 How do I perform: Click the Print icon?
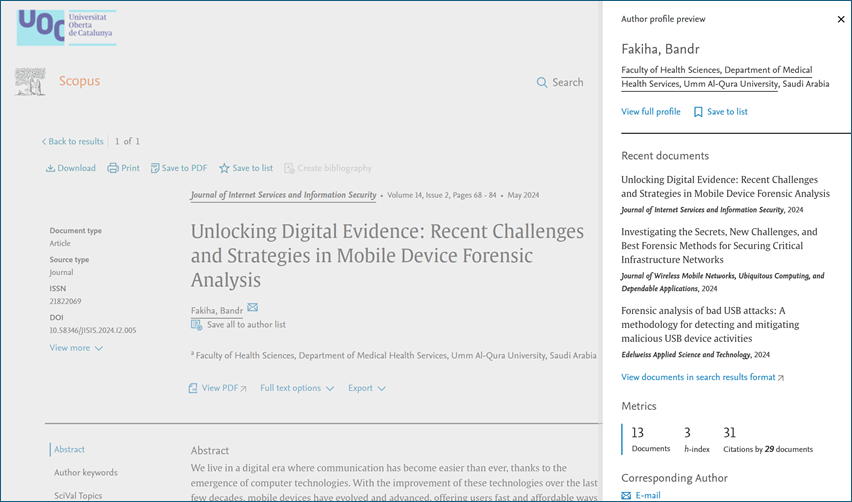[x=113, y=168]
